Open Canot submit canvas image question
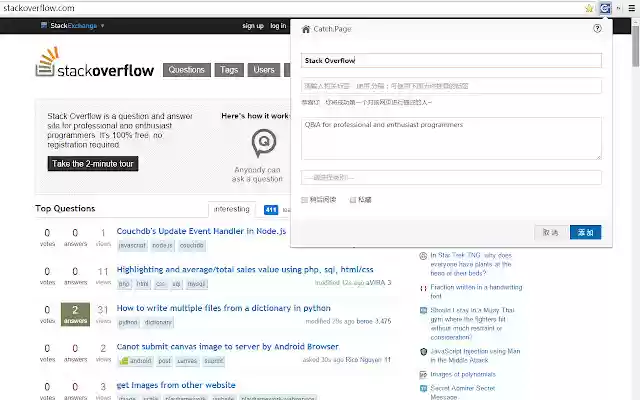 click(x=227, y=347)
